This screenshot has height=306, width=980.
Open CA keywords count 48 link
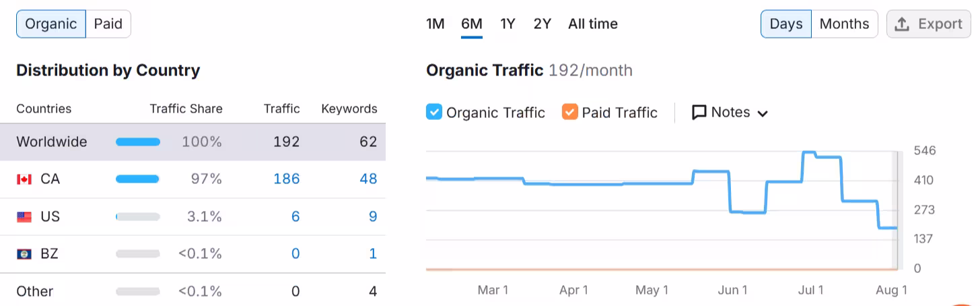pos(368,179)
